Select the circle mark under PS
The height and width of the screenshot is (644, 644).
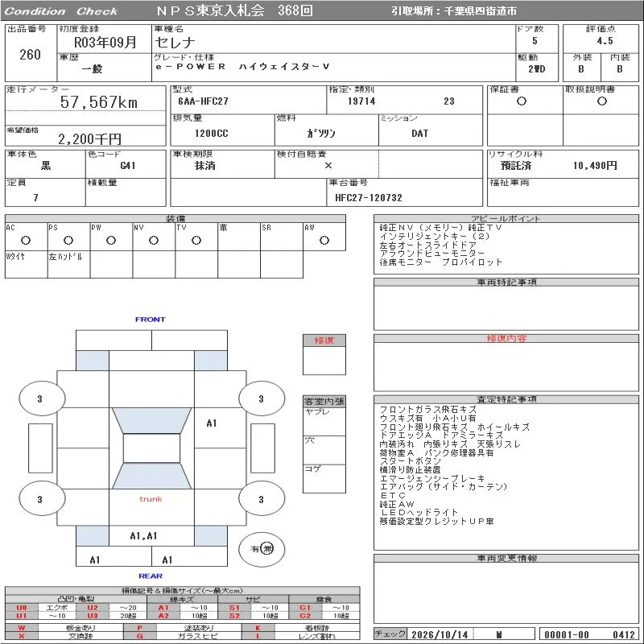click(x=68, y=240)
